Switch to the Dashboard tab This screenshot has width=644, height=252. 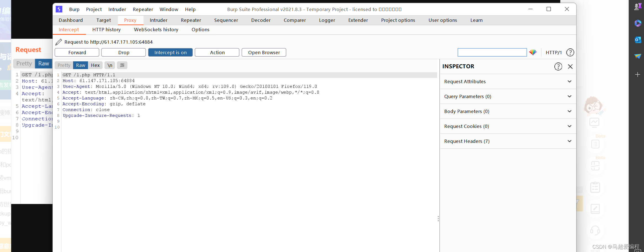(71, 20)
